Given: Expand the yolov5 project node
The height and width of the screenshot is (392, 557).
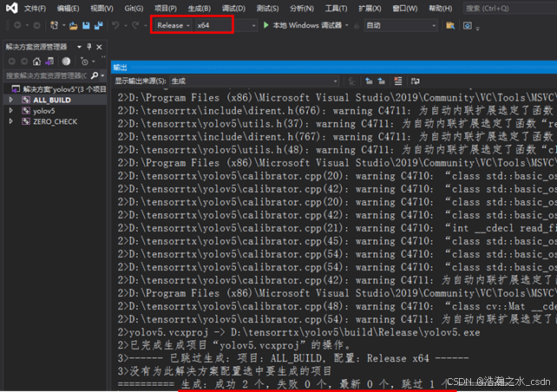Looking at the screenshot, I should 11,110.
